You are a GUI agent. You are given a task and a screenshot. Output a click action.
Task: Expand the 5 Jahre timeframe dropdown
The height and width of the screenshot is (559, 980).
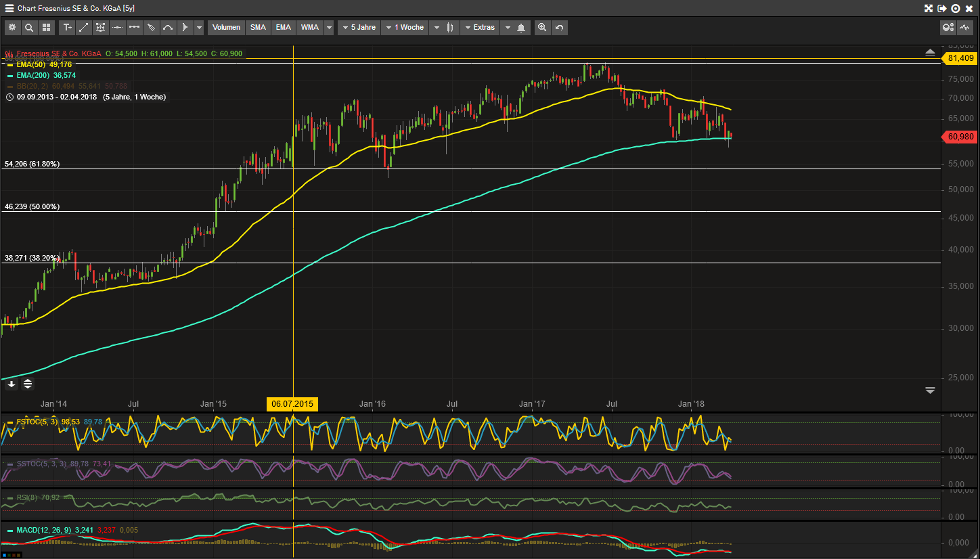tap(359, 27)
